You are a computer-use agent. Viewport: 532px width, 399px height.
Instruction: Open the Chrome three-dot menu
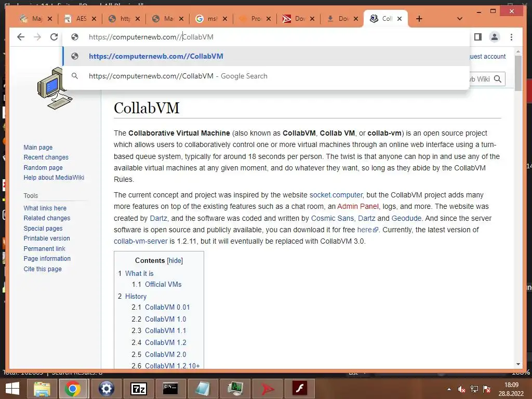click(511, 37)
